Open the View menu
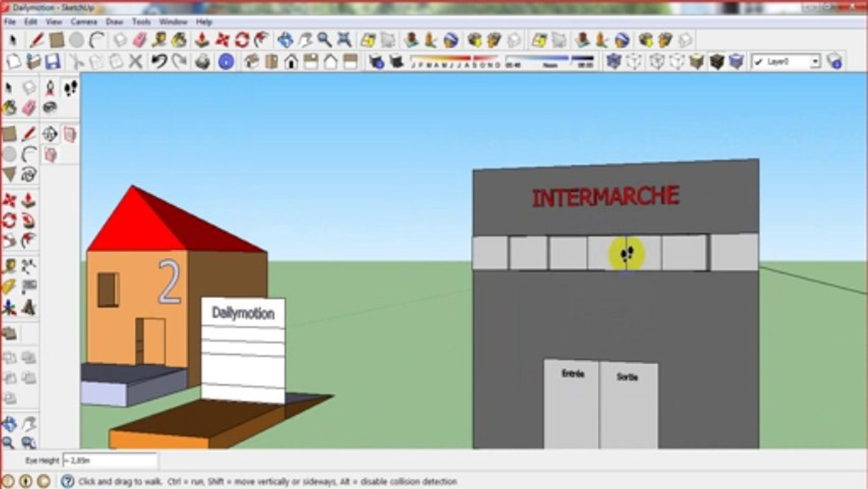Viewport: 868px width, 489px height. pyautogui.click(x=54, y=22)
